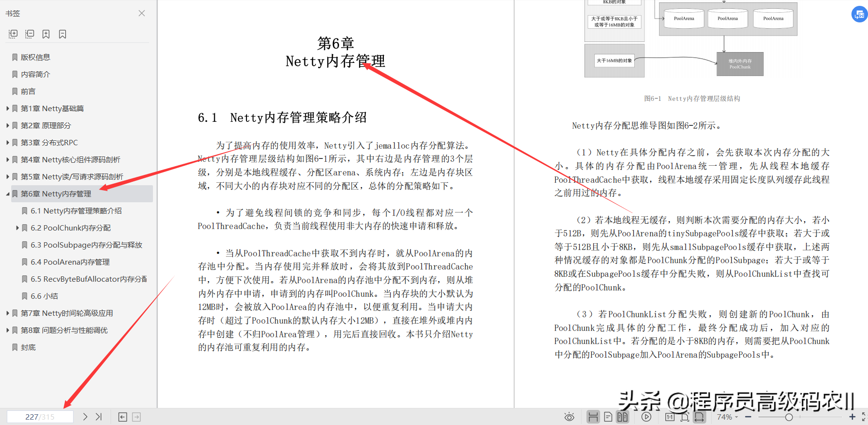Open the 74% zoom level dropdown

pyautogui.click(x=727, y=417)
